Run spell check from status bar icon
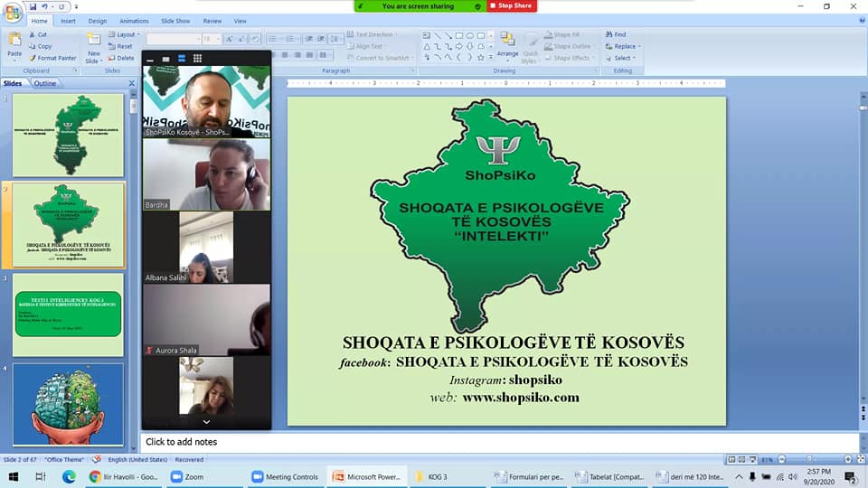The height and width of the screenshot is (488, 868). (x=97, y=459)
